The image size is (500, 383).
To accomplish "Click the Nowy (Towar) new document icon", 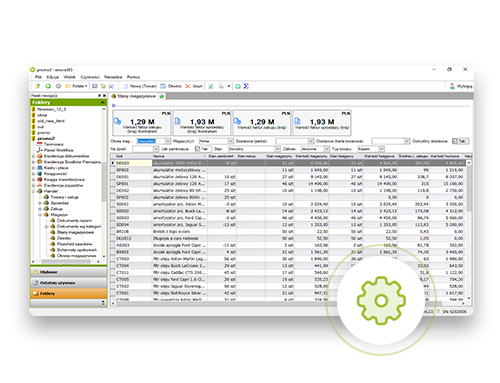I will click(x=125, y=86).
